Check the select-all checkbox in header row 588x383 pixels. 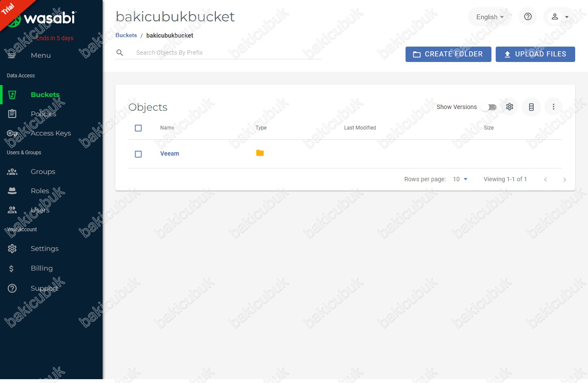(138, 128)
